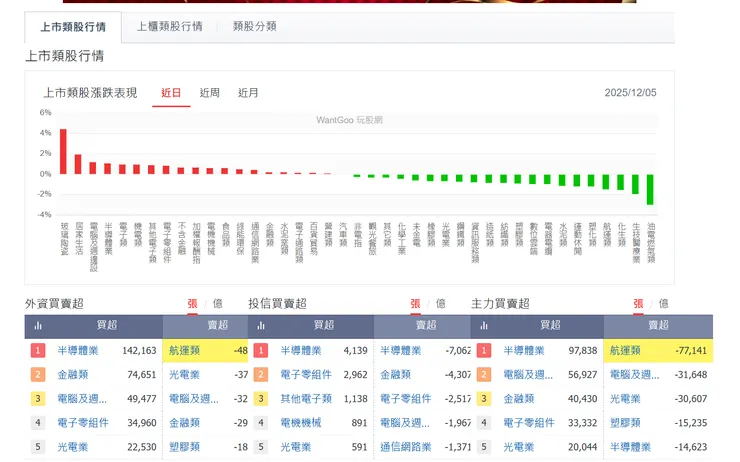The image size is (740, 462).
Task: Click rank 2 badge in 外資買賣超 table
Action: pos(38,375)
